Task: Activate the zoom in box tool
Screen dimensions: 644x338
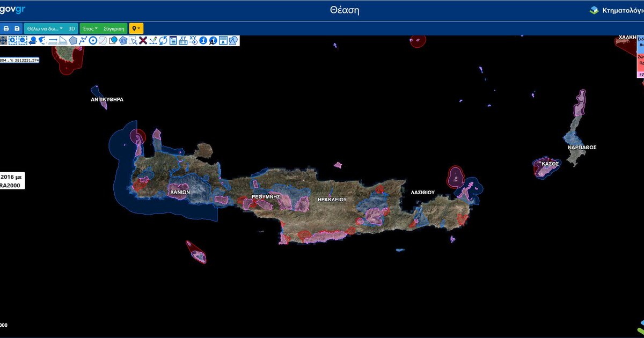Action: tap(13, 40)
